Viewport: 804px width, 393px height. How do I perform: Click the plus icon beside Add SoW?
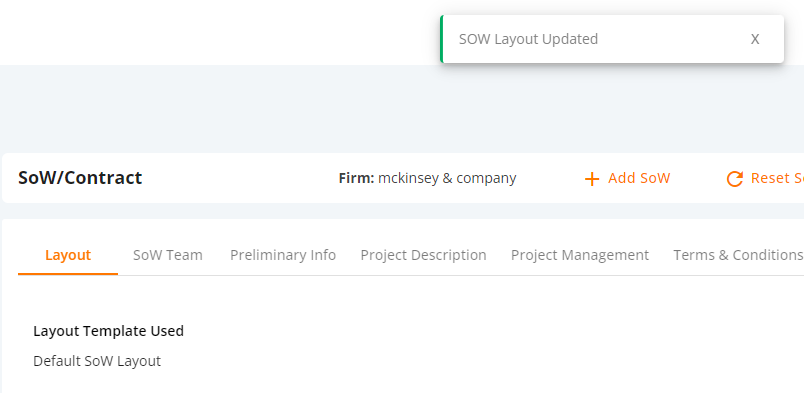click(x=592, y=179)
